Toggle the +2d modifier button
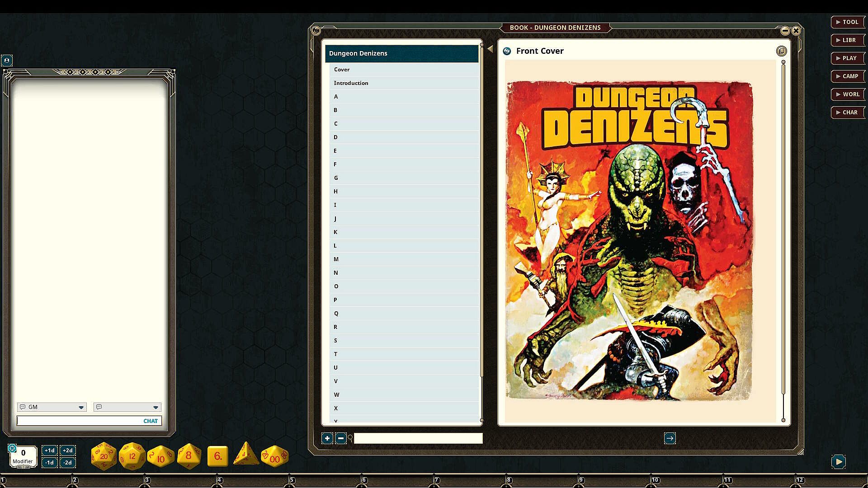The image size is (868, 488). click(x=67, y=450)
